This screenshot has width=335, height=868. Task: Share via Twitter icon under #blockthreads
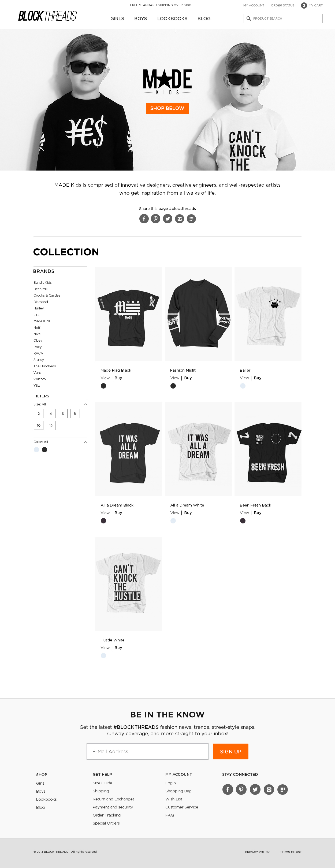[x=168, y=219]
